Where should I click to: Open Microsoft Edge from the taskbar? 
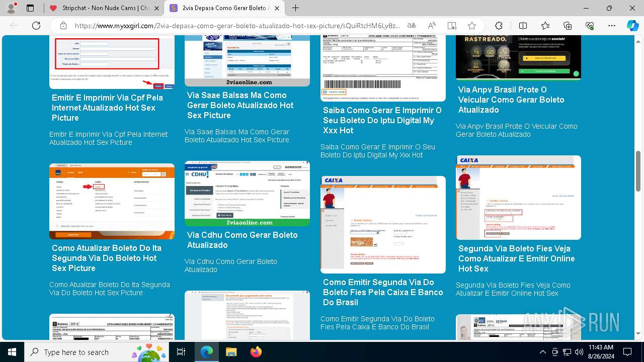[x=207, y=352]
